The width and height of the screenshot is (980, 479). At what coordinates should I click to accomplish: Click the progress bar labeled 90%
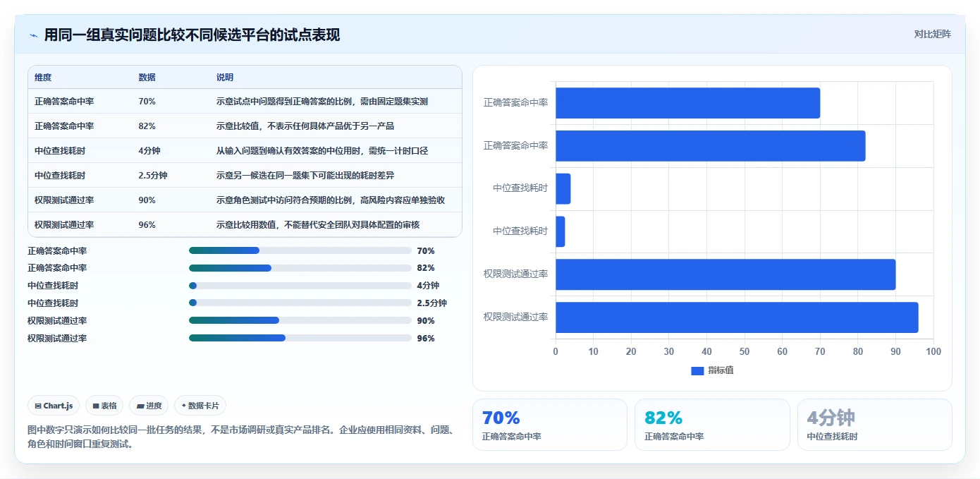pyautogui.click(x=300, y=320)
